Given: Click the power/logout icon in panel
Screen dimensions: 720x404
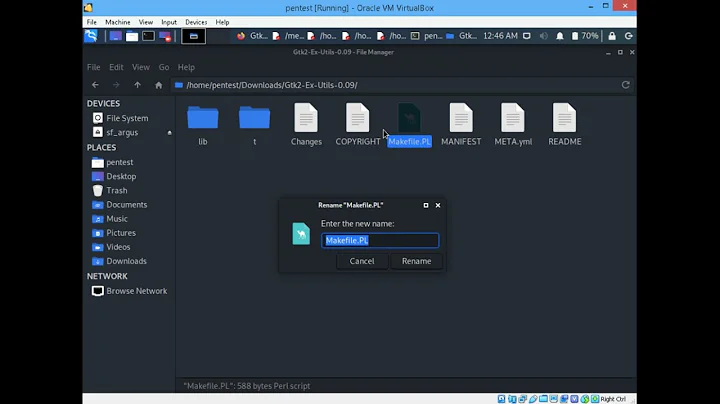Looking at the screenshot, I should 629,36.
